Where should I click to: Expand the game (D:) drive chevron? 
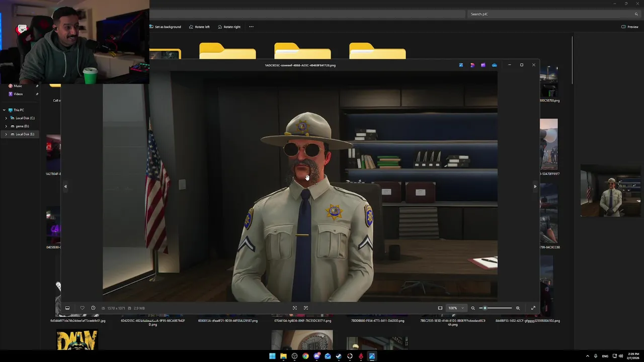coord(6,126)
